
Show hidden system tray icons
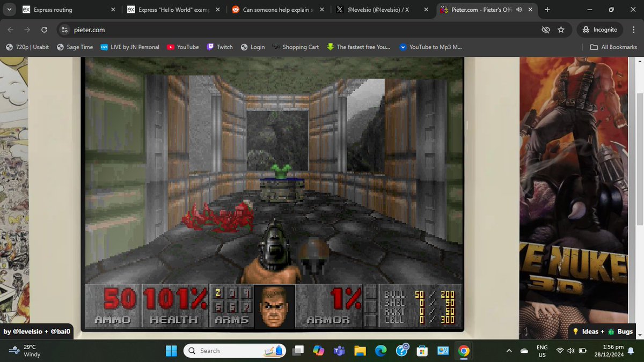[x=509, y=351]
